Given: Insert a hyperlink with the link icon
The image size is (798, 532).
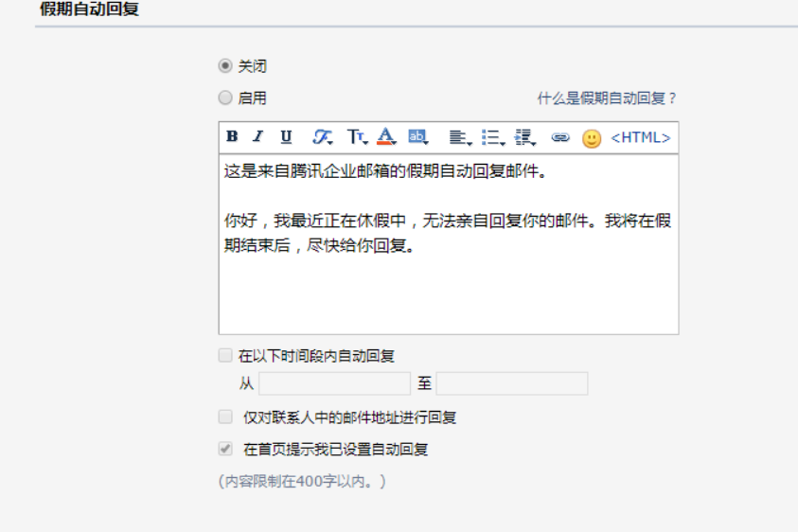Looking at the screenshot, I should [x=560, y=137].
